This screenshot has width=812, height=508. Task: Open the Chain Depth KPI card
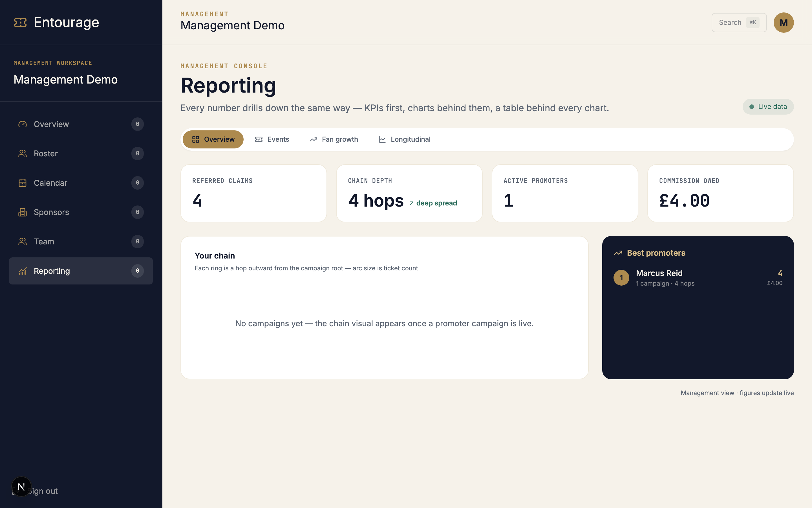pyautogui.click(x=409, y=193)
